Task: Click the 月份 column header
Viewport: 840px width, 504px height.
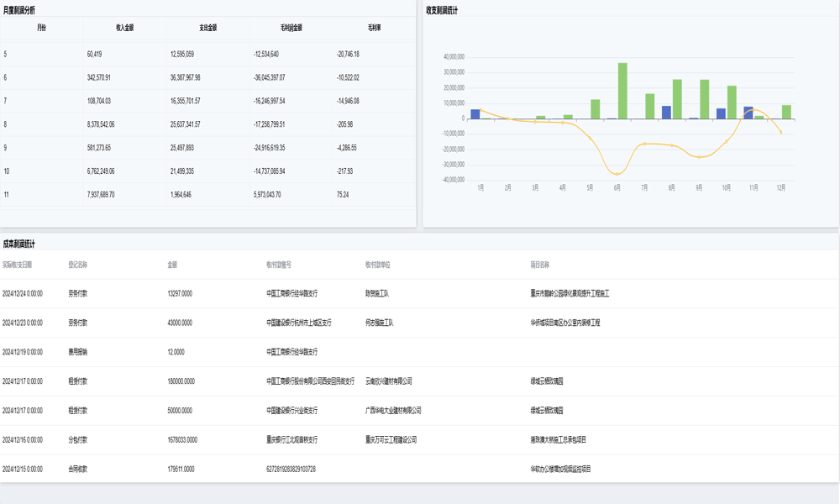Action: point(41,28)
